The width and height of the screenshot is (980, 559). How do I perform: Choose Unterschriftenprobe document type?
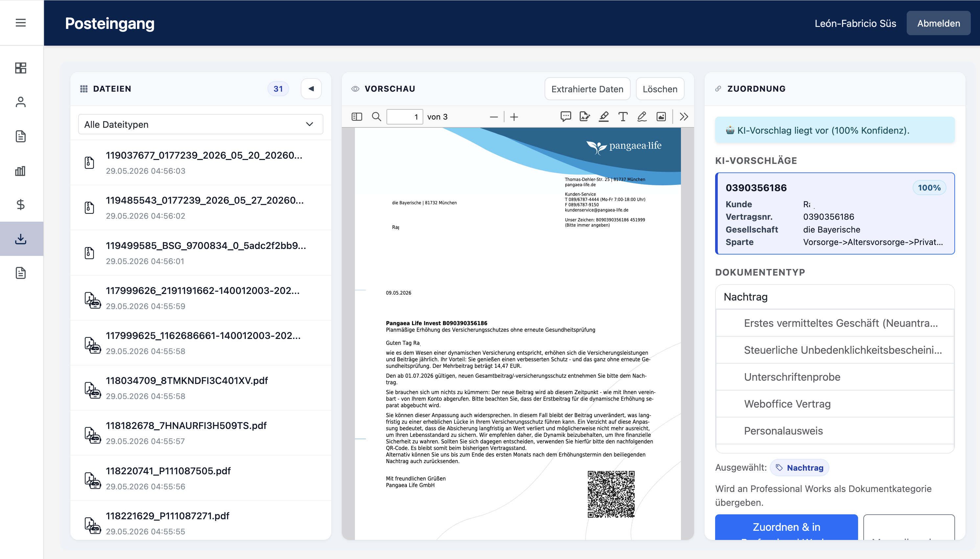(x=835, y=377)
